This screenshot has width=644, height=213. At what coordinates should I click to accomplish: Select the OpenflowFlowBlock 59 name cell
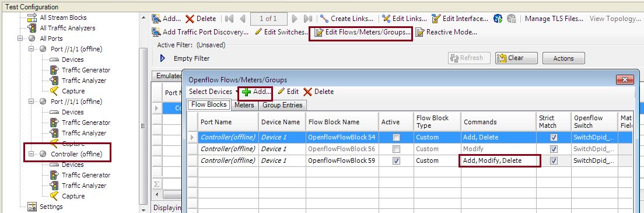pos(342,161)
